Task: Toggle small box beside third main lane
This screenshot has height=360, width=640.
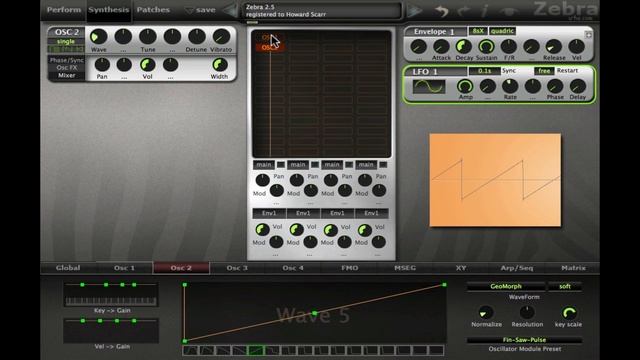Action: point(349,164)
